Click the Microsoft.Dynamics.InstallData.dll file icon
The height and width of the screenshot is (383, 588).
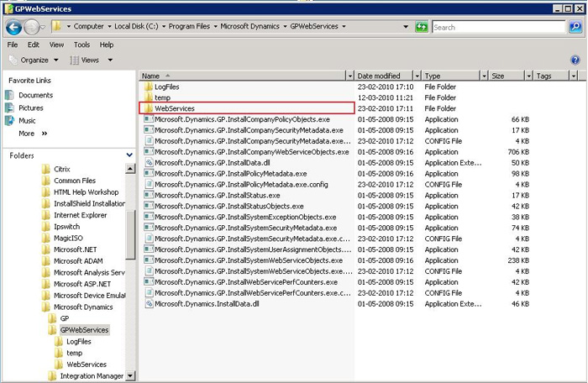(x=149, y=304)
